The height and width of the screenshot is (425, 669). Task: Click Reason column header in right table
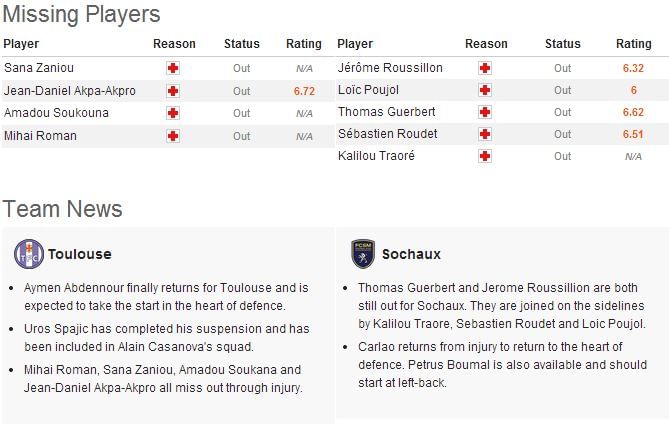pyautogui.click(x=486, y=44)
